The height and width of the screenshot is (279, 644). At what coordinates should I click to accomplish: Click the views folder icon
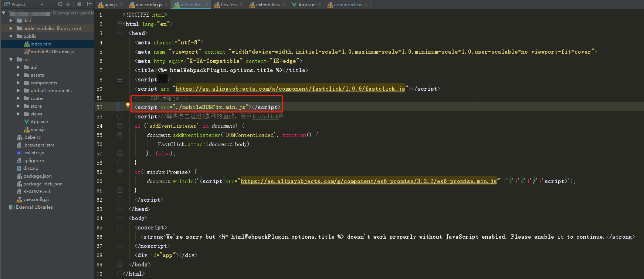pos(27,114)
